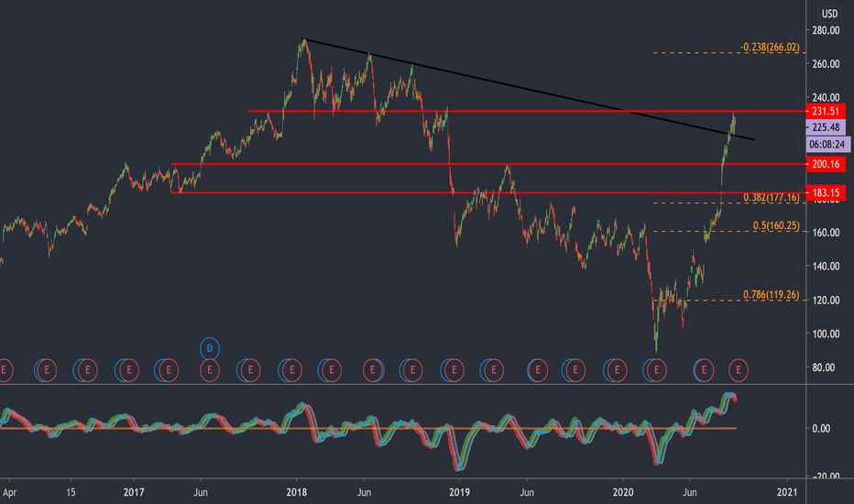Click the 240.00 price axis label
This screenshot has width=854, height=504.
[x=826, y=97]
